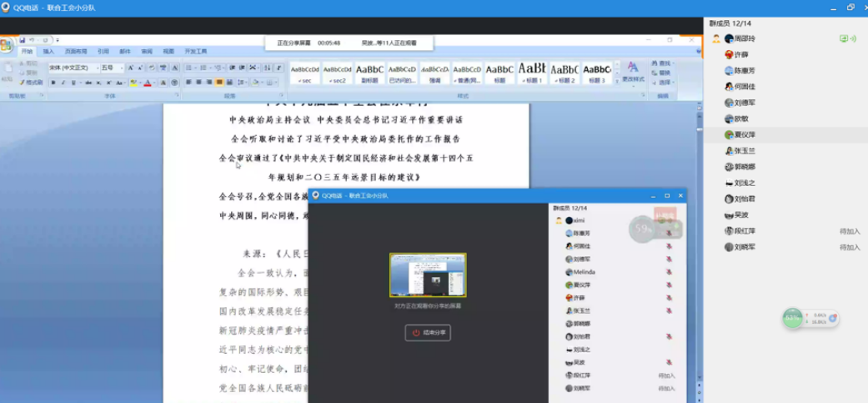Apply the 标题 1 heading style
The width and height of the screenshot is (868, 403).
tap(532, 73)
